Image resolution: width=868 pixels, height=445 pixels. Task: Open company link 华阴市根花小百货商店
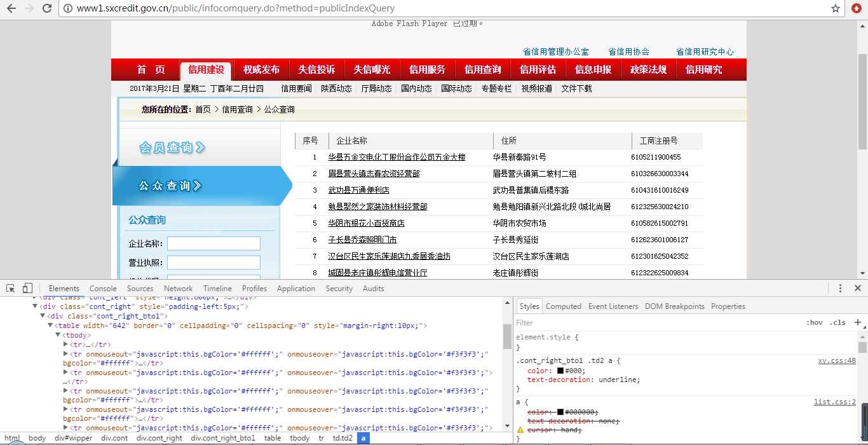(x=366, y=223)
